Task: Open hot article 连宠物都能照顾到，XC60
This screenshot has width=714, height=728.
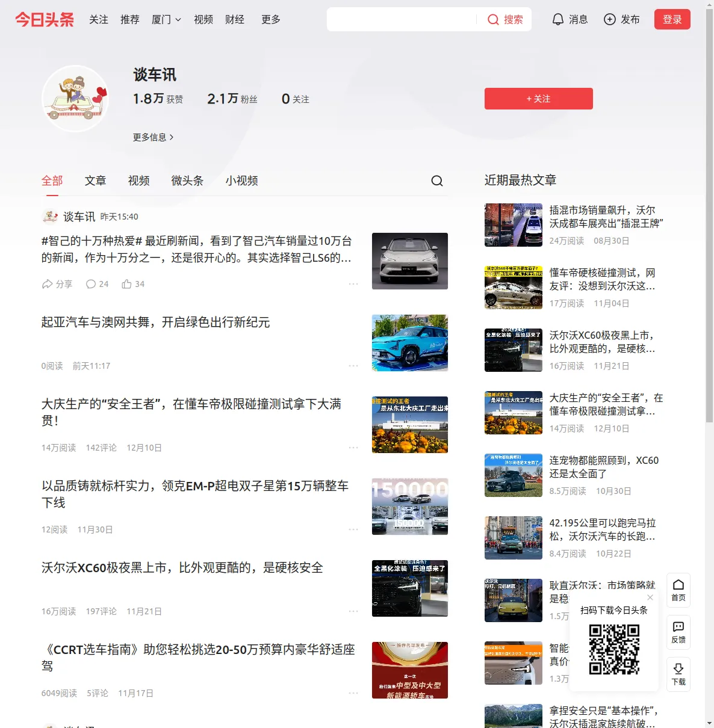Action: [x=604, y=467]
